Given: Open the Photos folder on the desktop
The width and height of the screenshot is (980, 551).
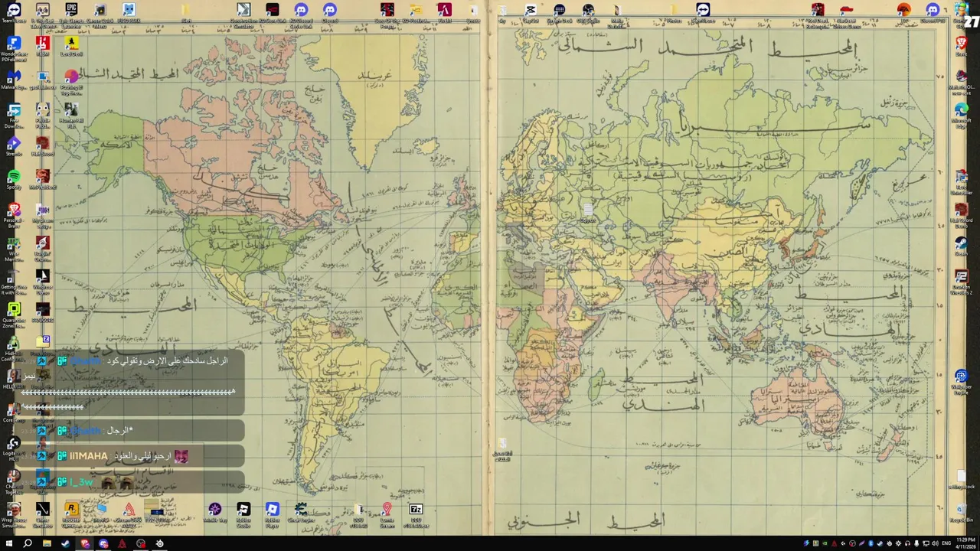Looking at the screenshot, I should point(674,13).
